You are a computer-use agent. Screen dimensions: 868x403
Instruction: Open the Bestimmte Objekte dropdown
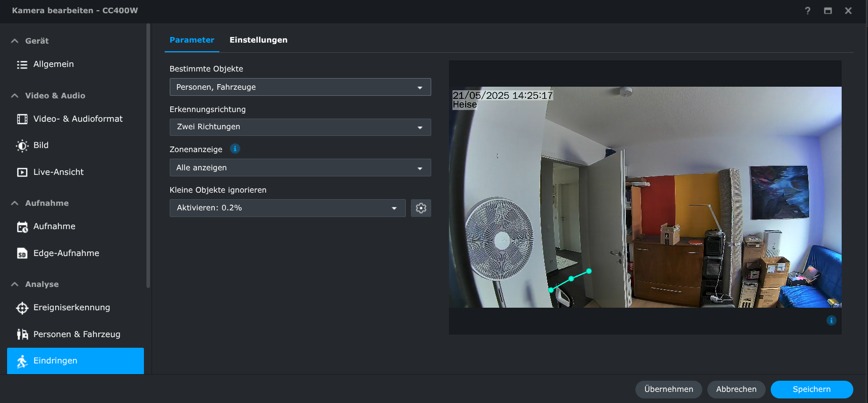coord(300,87)
